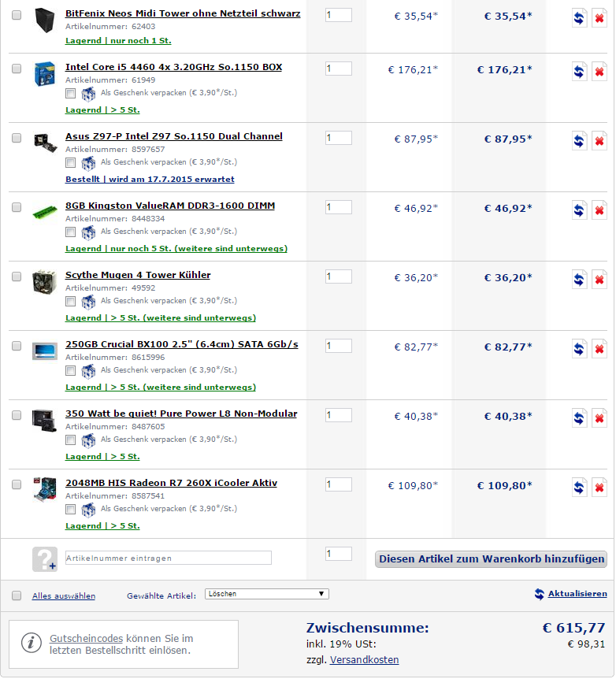
Task: Click the question-mark add-article icon
Action: [x=45, y=559]
